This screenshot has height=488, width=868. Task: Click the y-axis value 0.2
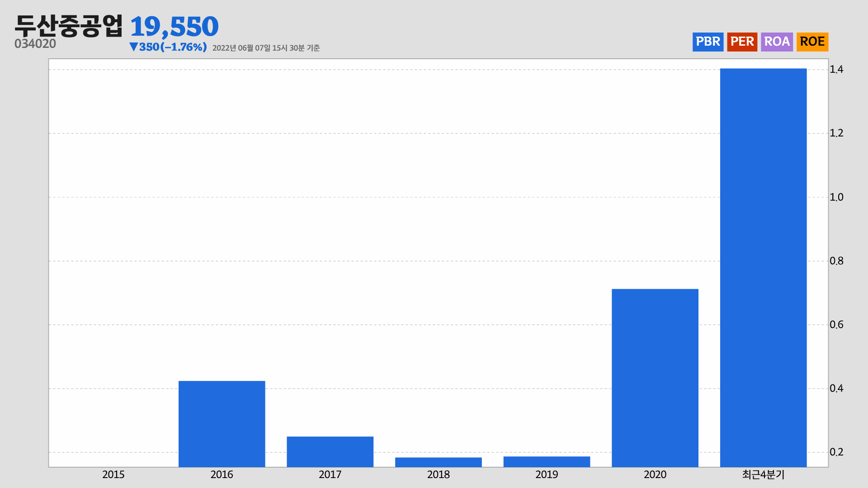tap(836, 452)
